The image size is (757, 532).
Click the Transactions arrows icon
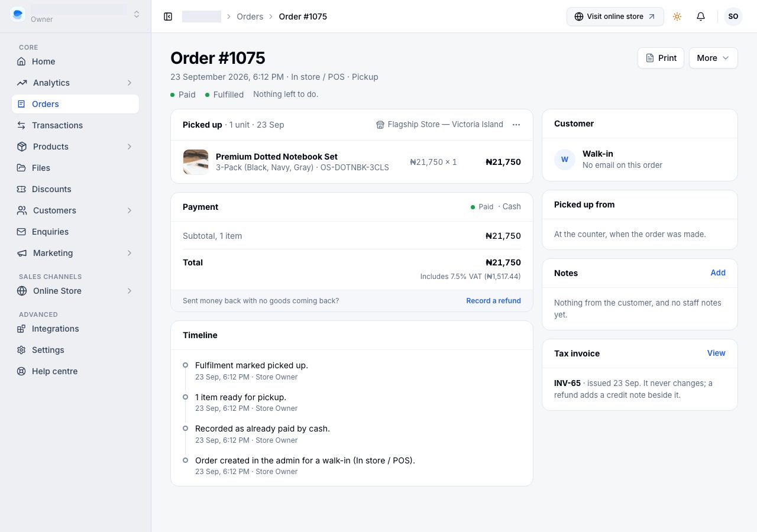tap(21, 125)
